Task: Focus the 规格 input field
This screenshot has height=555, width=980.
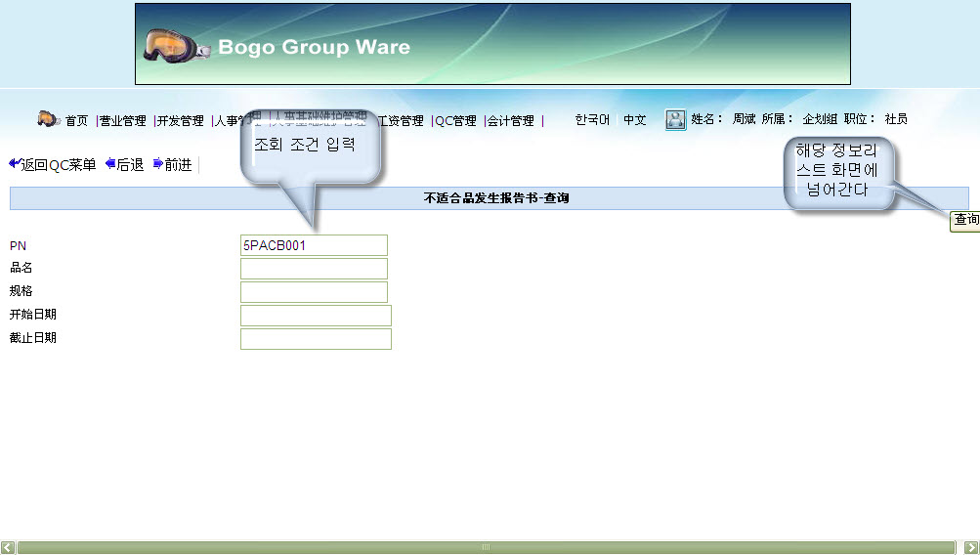Action: [x=314, y=292]
